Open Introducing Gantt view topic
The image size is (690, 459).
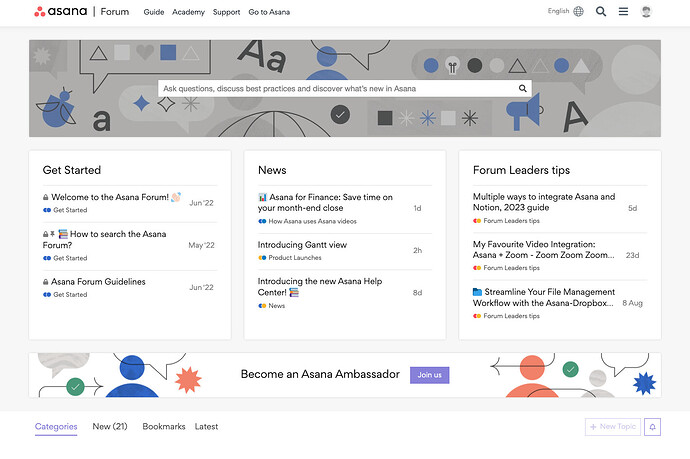(x=302, y=245)
